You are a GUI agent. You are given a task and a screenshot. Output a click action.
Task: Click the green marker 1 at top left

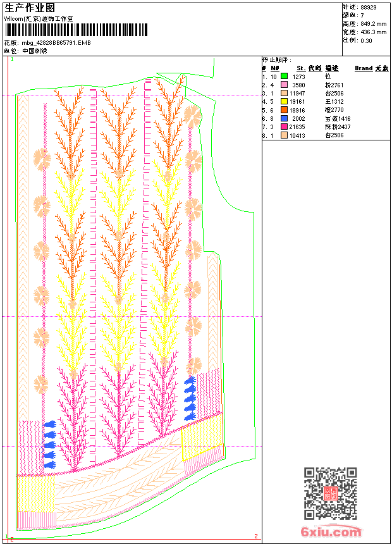tap(12, 59)
